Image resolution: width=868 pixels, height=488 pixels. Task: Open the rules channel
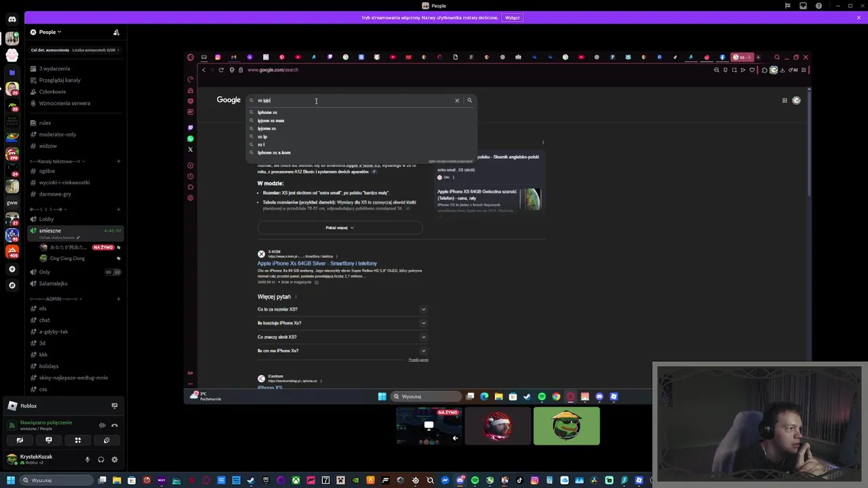(x=45, y=123)
